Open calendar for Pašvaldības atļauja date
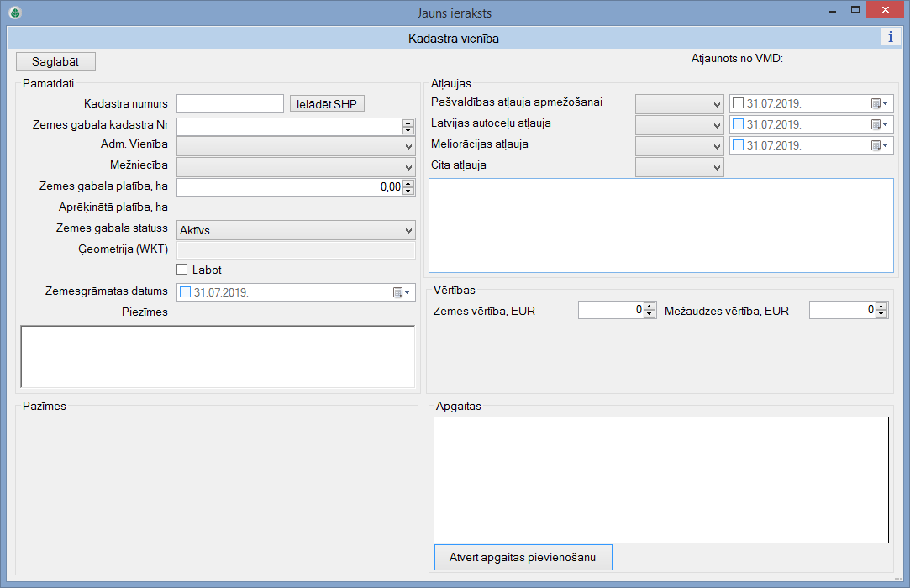This screenshot has width=910, height=588. 879,103
